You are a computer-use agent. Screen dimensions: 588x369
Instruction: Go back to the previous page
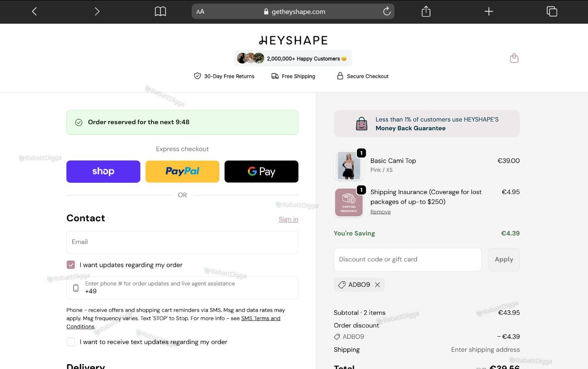(x=35, y=11)
